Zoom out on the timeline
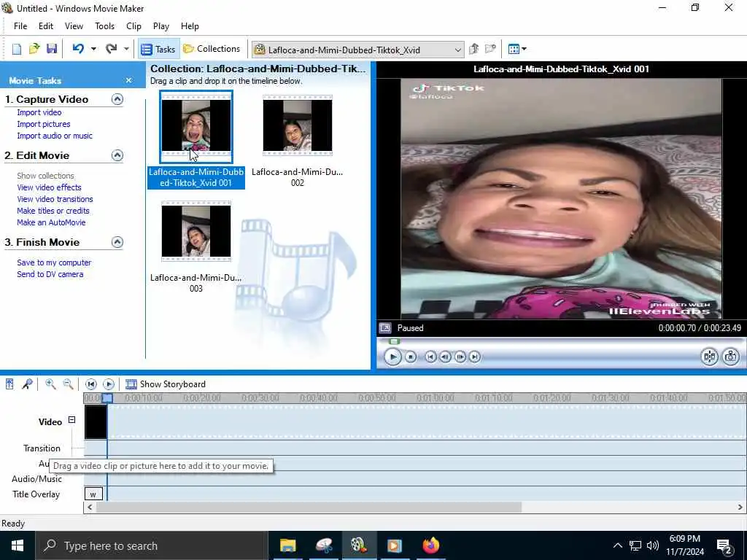 pos(68,384)
